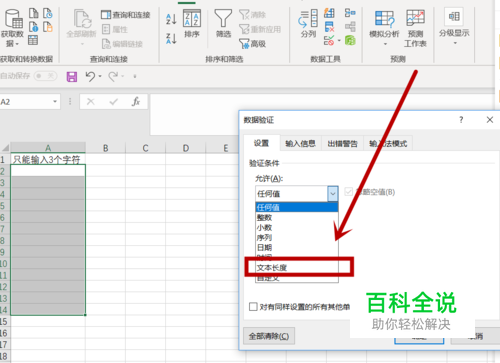Open 模拟分析 (What-If Analysis) menu
The image size is (500, 363).
(x=384, y=28)
